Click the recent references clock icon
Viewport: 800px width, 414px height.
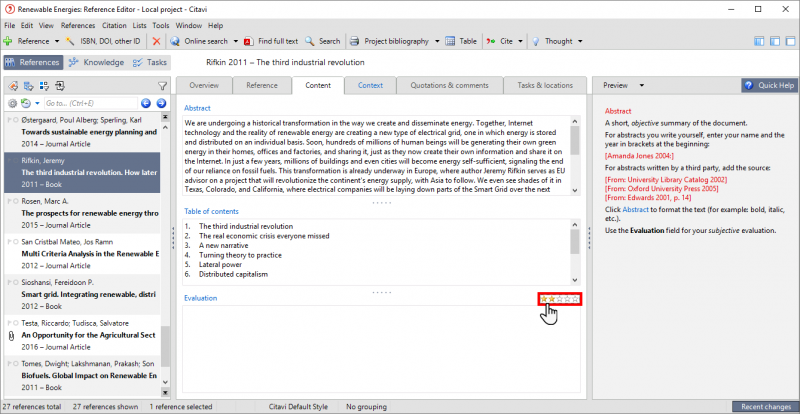click(x=26, y=103)
